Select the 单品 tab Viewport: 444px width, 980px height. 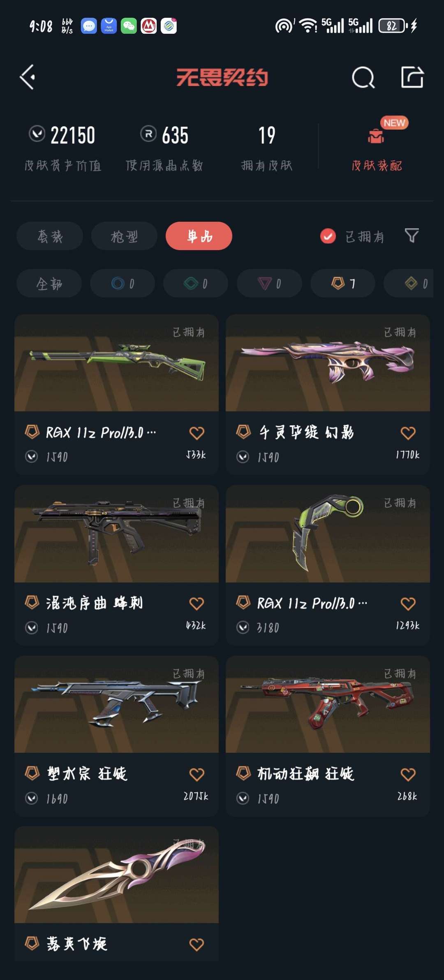tap(199, 236)
